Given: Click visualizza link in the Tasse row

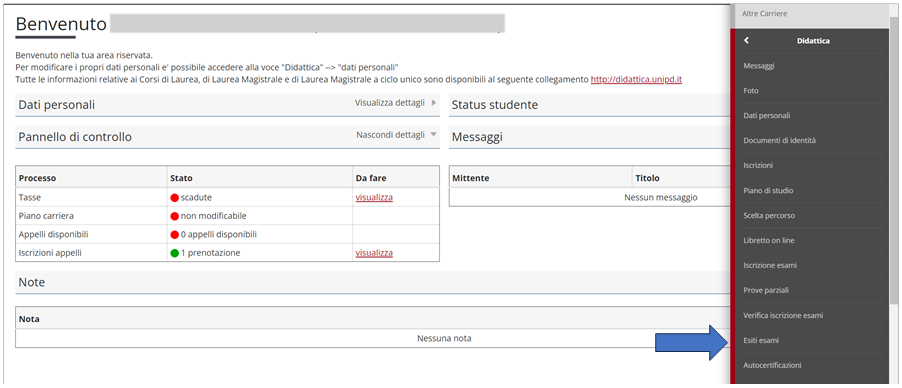Looking at the screenshot, I should (x=374, y=197).
